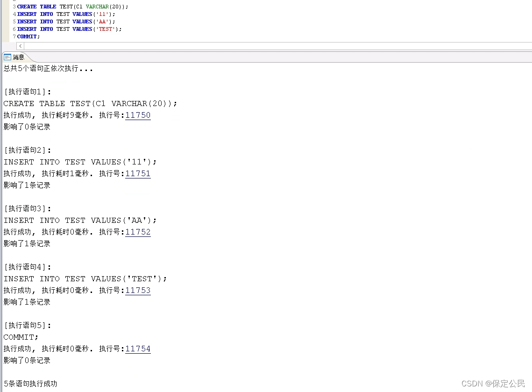Click message CREATE TABLE TEST(C1 VARCHAR(20));

tap(90, 104)
